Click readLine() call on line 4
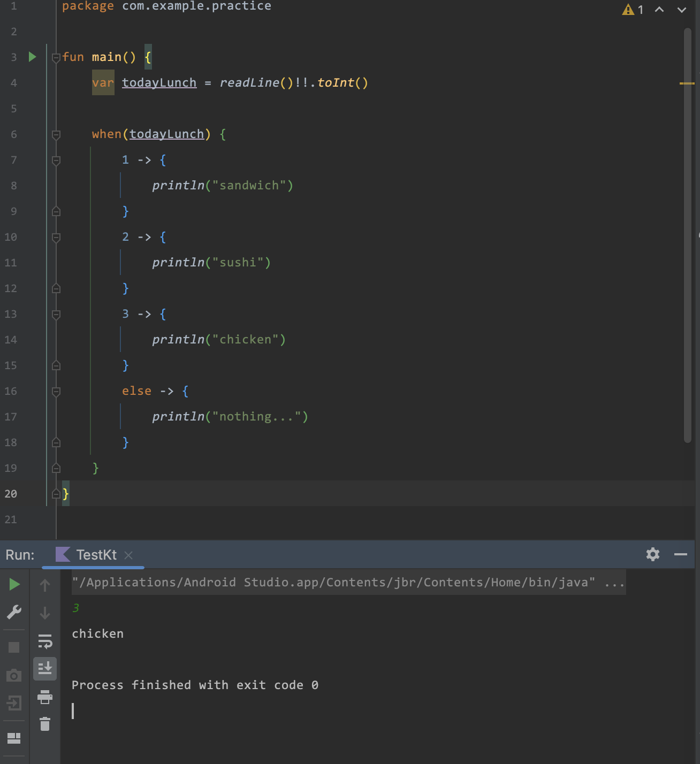Screen dimensions: 700x764 click(256, 82)
